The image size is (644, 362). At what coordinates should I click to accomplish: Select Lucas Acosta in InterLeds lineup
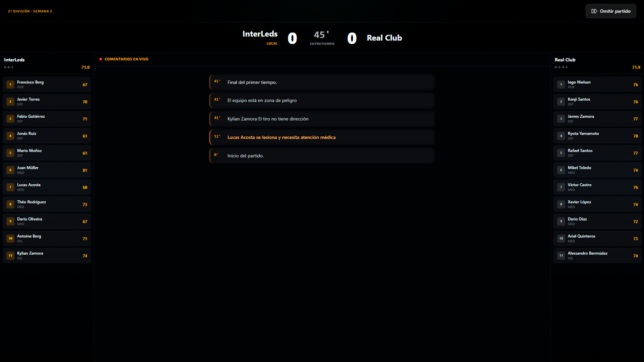click(47, 187)
